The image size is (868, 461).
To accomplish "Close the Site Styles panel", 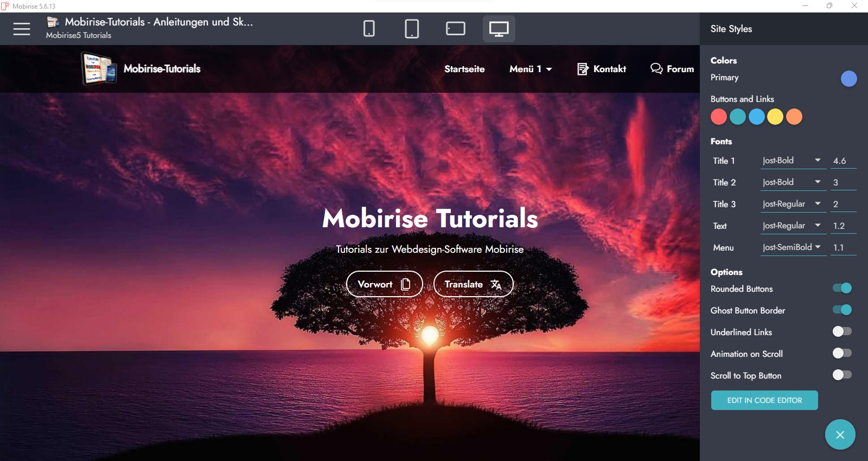I will coord(840,434).
